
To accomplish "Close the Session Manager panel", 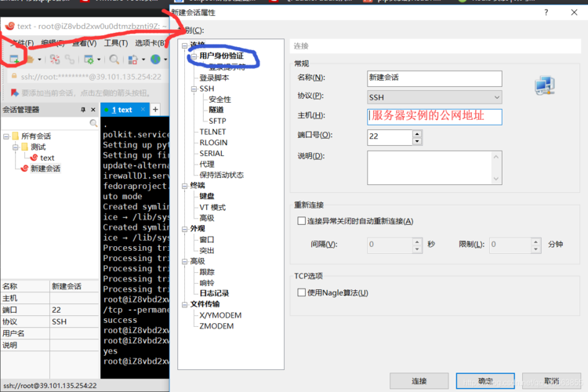I will click(x=93, y=110).
